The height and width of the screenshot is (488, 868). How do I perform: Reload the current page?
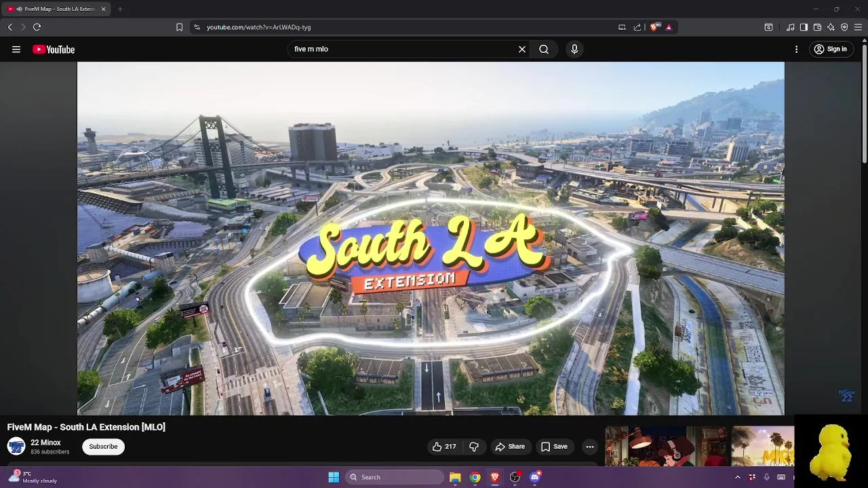(37, 27)
